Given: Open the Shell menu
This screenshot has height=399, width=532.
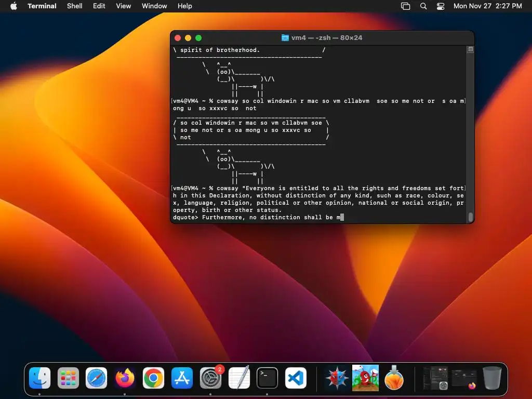Looking at the screenshot, I should pos(75,6).
